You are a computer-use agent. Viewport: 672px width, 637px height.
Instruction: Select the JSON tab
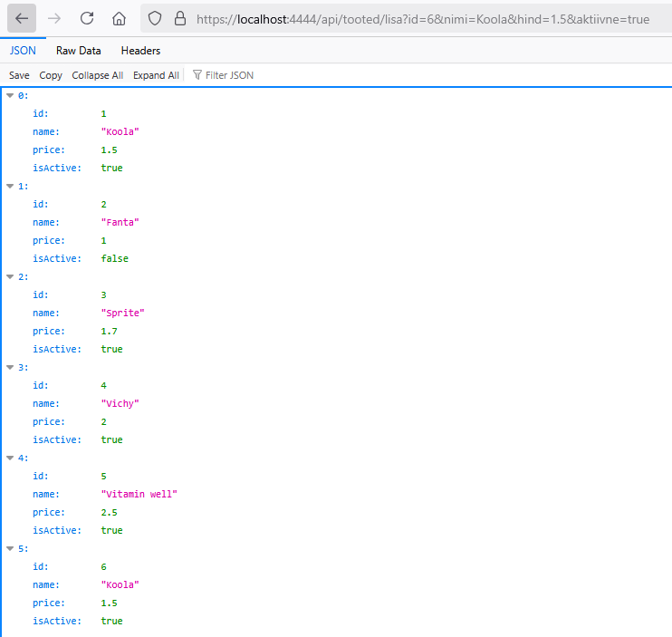click(x=23, y=51)
